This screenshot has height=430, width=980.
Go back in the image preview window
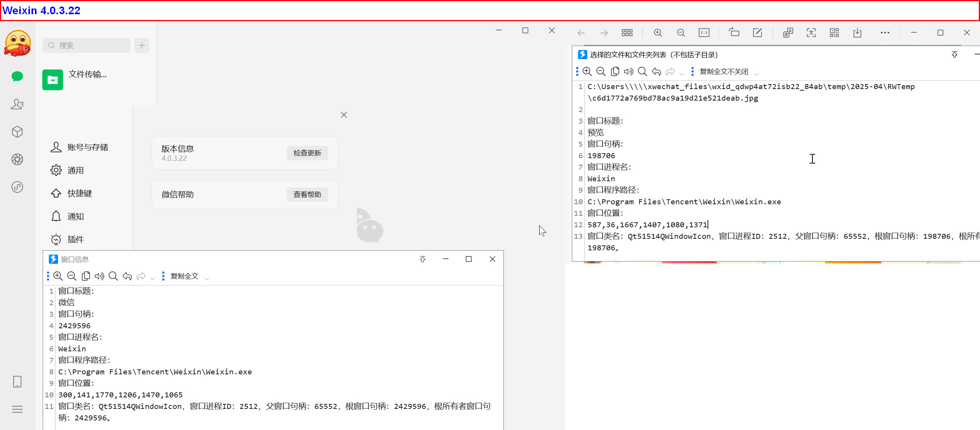point(581,33)
